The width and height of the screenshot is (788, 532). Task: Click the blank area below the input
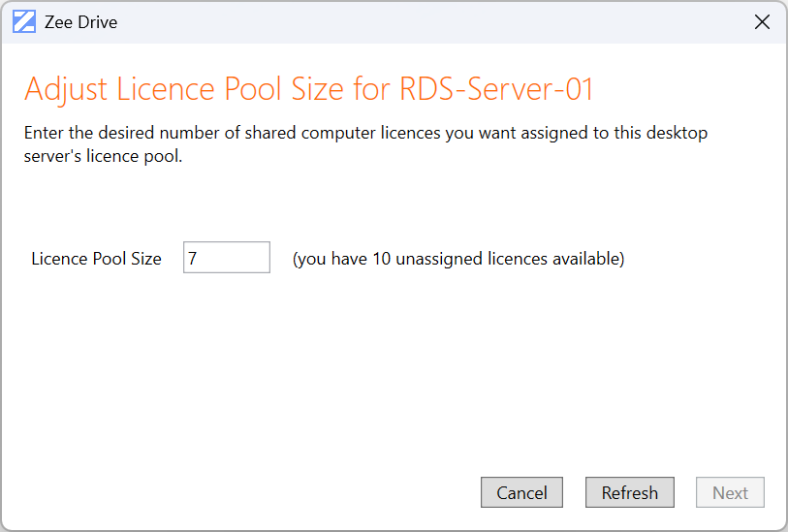click(x=388, y=368)
